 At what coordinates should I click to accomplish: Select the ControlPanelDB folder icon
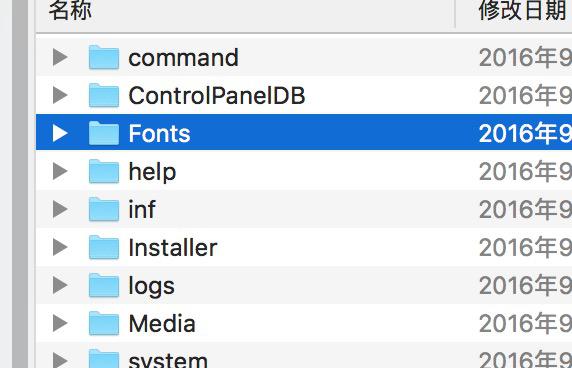coord(104,95)
